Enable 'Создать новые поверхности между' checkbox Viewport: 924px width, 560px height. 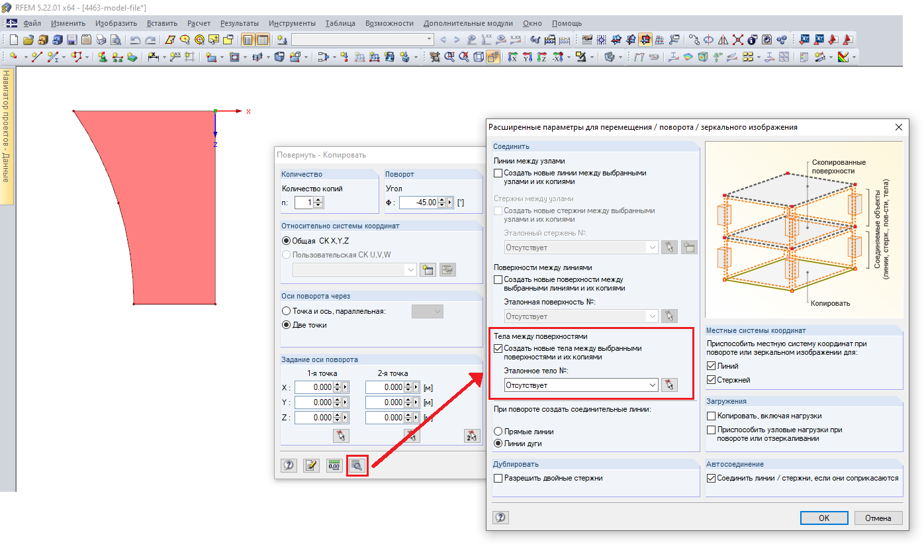[x=498, y=280]
